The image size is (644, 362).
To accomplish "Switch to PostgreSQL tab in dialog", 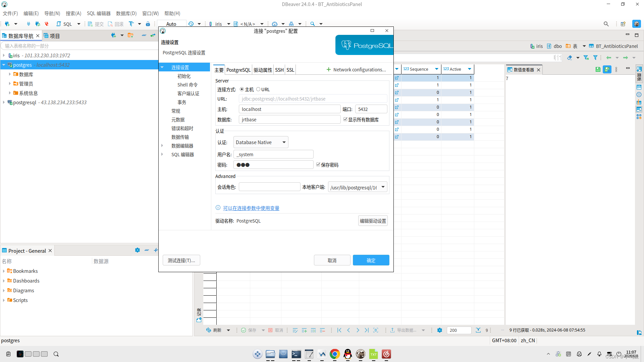I will pos(238,70).
